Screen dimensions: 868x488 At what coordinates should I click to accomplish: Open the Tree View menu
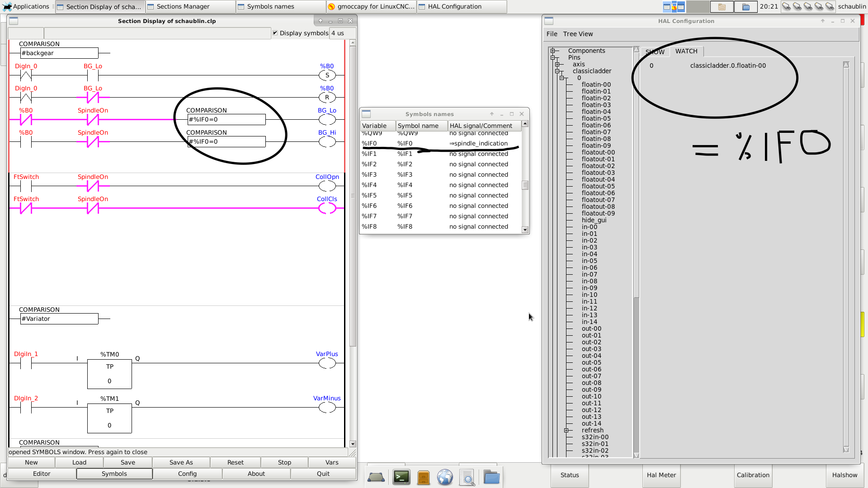pos(578,34)
